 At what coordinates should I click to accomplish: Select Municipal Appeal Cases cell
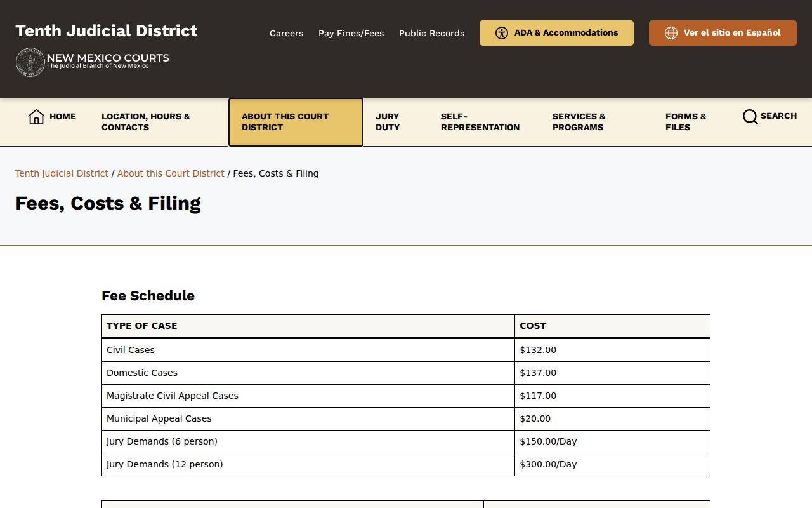point(308,418)
